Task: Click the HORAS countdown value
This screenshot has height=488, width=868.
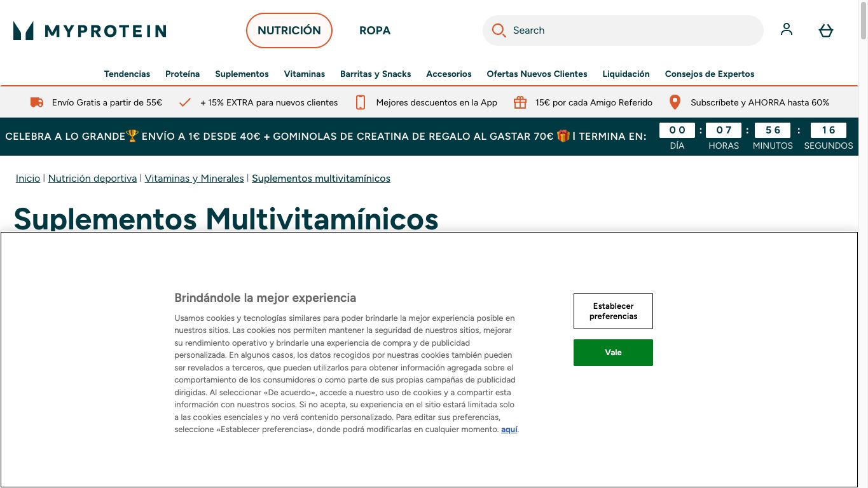Action: pos(724,130)
